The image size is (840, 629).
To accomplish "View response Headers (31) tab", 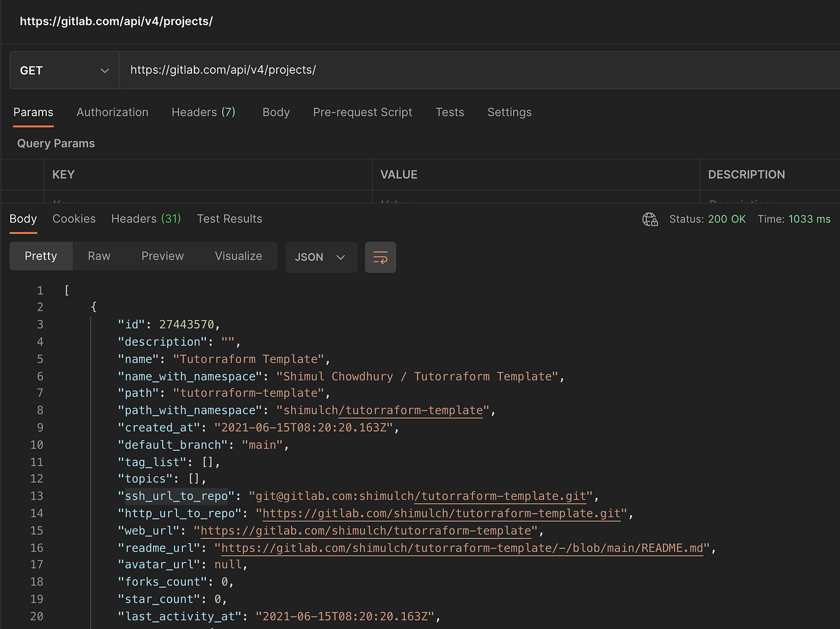I will [146, 219].
